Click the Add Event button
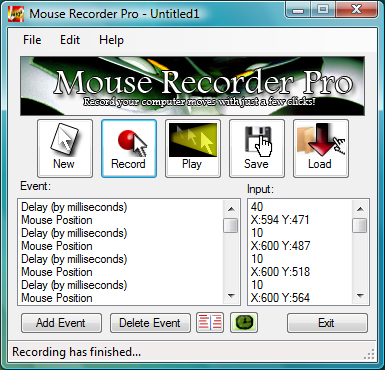Image resolution: width=385 pixels, height=370 pixels. pos(61,323)
